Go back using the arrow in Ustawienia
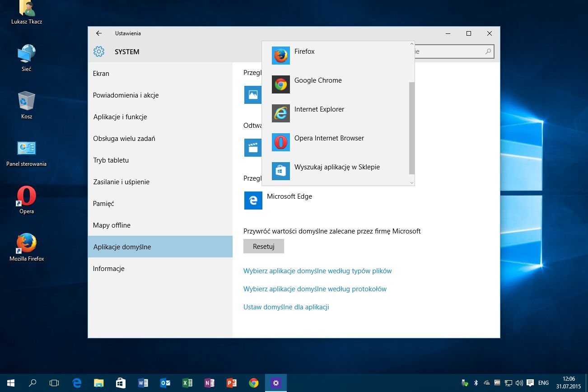The width and height of the screenshot is (588, 392). (x=99, y=33)
